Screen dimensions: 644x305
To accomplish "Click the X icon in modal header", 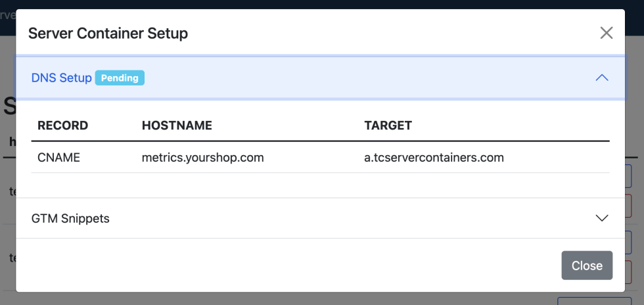I will coord(606,33).
